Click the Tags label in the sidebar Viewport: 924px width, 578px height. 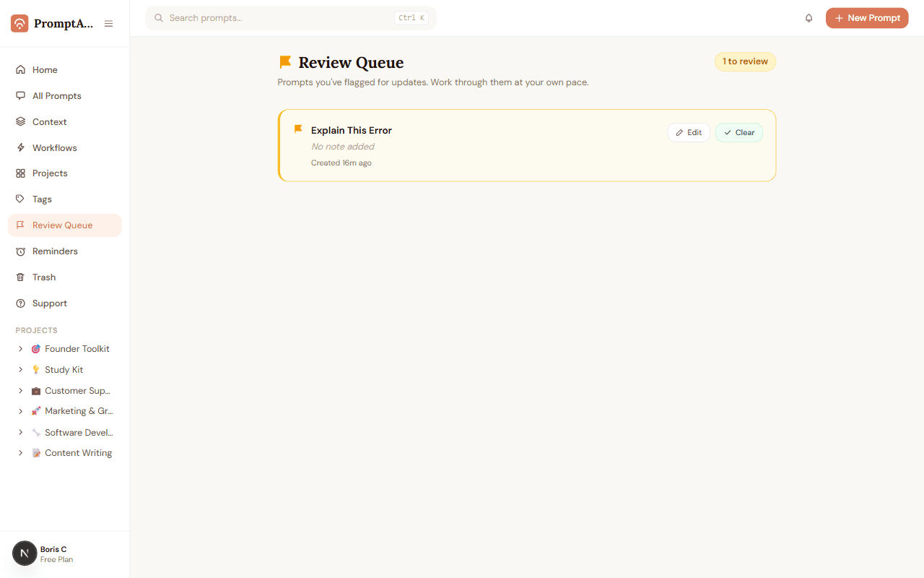pos(42,199)
